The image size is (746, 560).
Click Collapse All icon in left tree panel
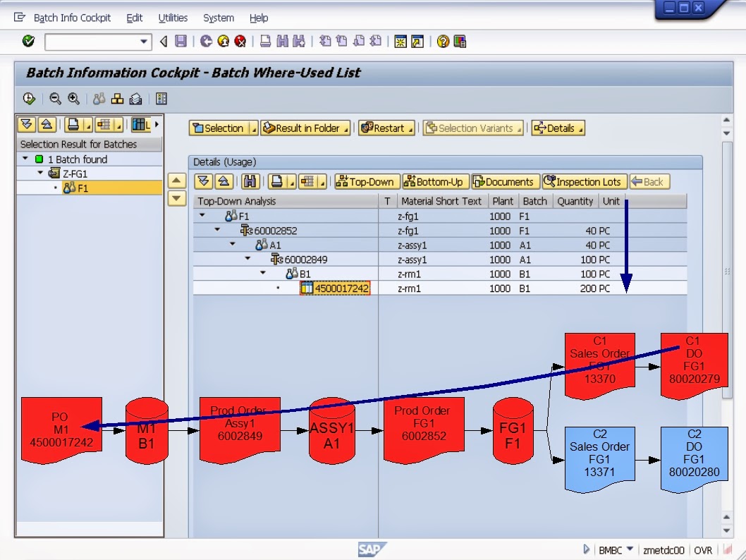[x=47, y=125]
